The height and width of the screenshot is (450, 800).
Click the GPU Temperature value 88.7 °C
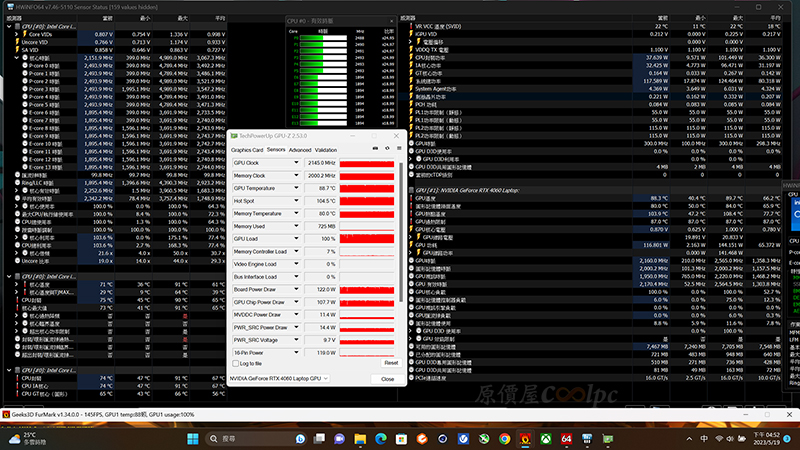pos(321,188)
